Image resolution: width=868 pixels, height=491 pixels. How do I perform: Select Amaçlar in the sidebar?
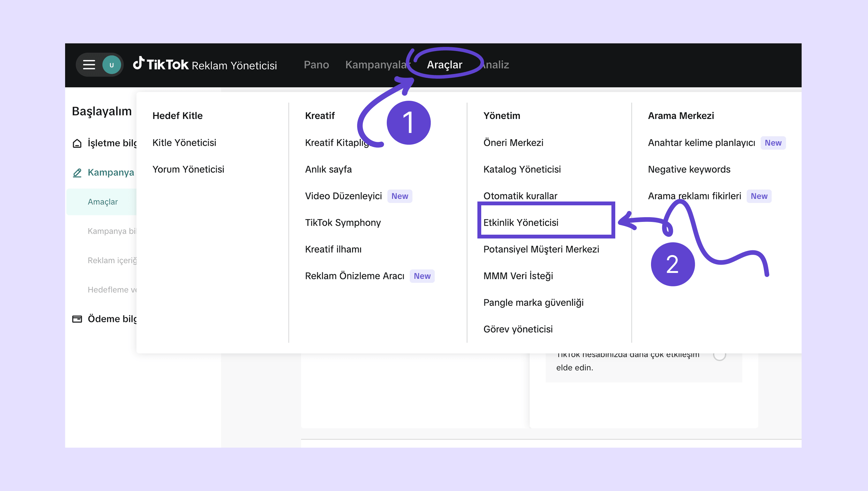pyautogui.click(x=102, y=202)
